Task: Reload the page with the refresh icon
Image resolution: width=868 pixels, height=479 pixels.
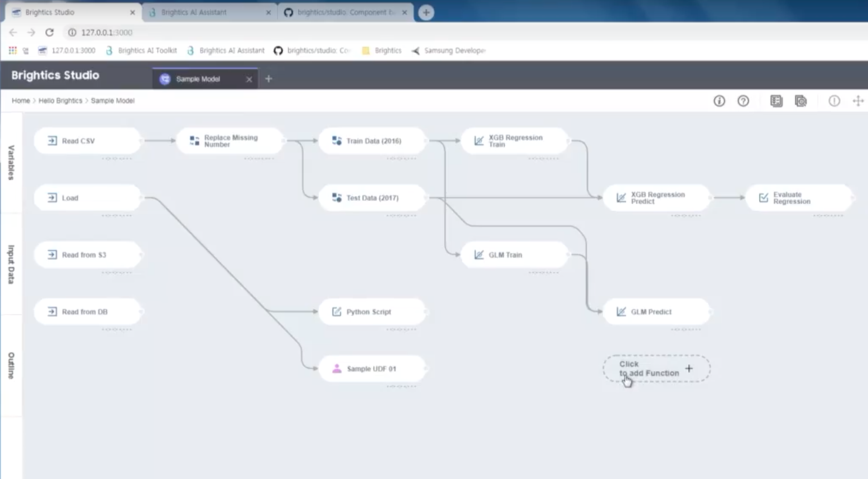Action: click(x=50, y=32)
